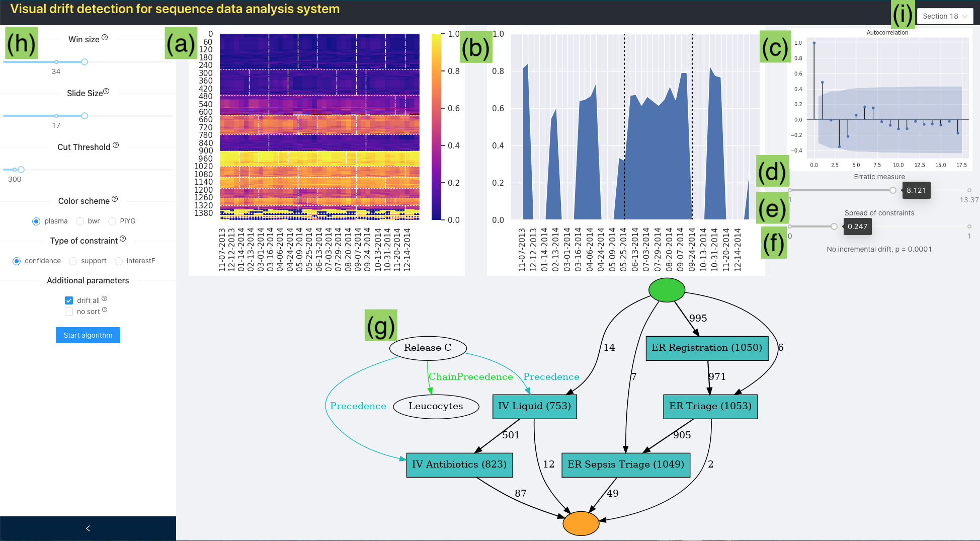Collapse the sidebar with the left chevron

(88, 528)
